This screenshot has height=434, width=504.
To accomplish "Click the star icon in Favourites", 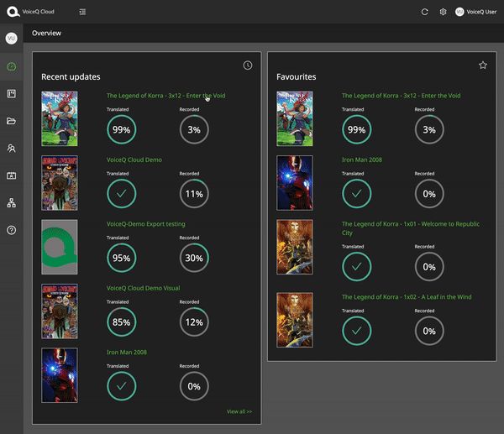I will pyautogui.click(x=483, y=65).
